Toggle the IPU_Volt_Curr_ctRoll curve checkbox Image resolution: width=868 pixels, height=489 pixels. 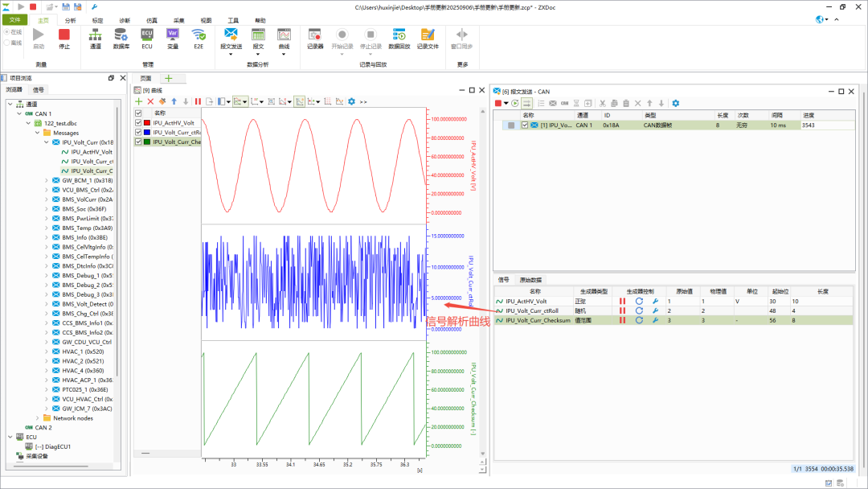(138, 132)
